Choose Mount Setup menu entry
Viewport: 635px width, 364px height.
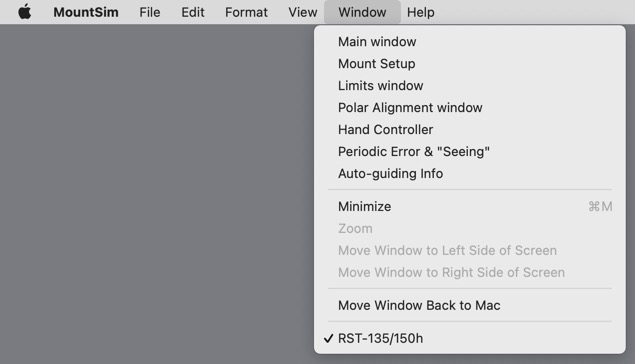tap(470, 64)
